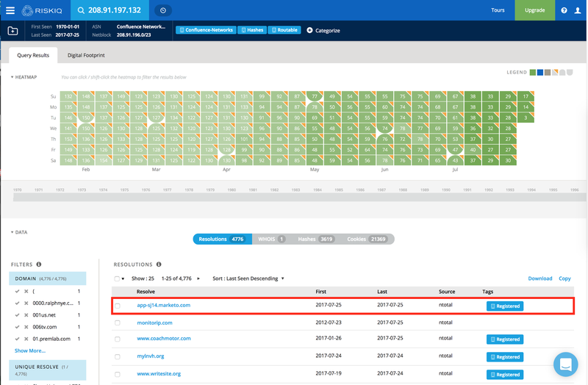Click the orange-corner legend icon
The height and width of the screenshot is (385, 588).
(x=555, y=72)
